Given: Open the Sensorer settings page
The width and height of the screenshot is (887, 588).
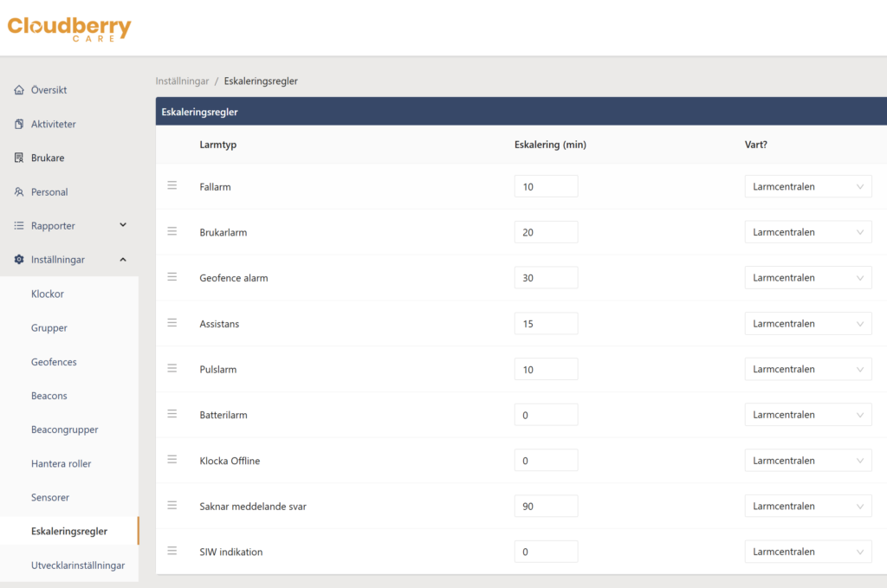Looking at the screenshot, I should (x=50, y=498).
